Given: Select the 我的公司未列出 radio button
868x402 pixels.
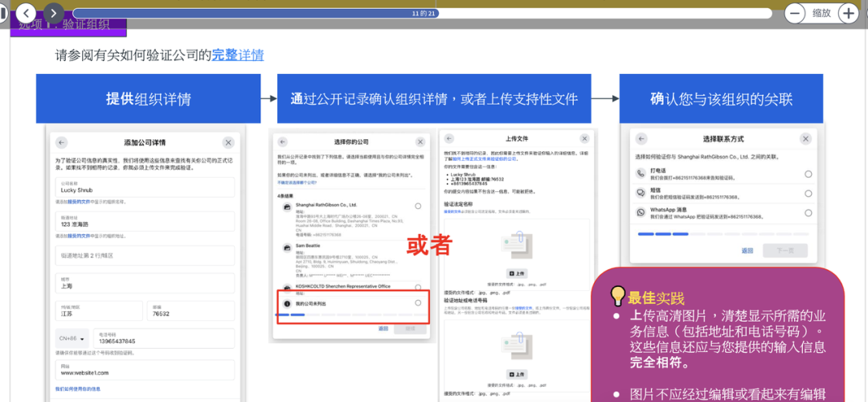Looking at the screenshot, I should (x=418, y=303).
